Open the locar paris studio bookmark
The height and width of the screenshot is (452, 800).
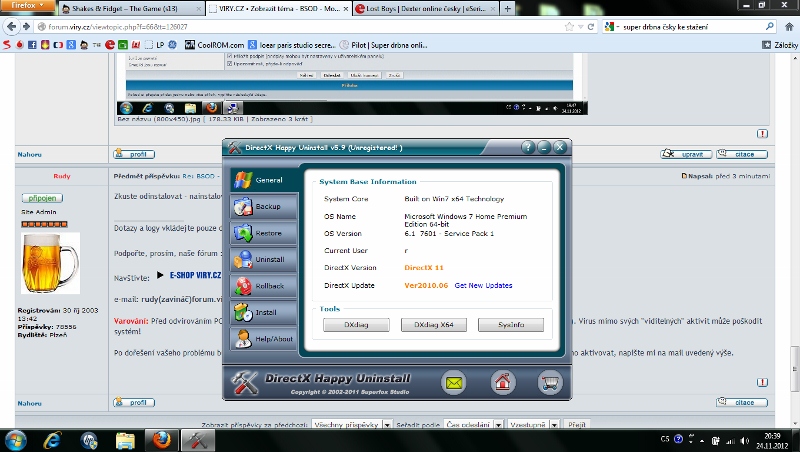point(291,45)
